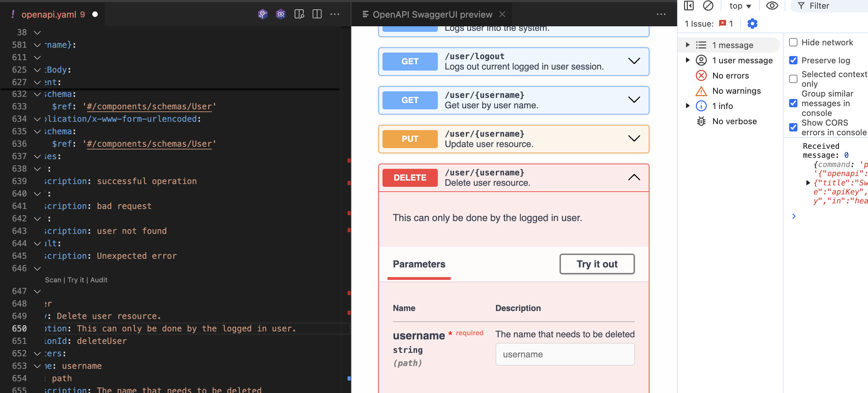Select the No verbose filter
The image size is (868, 393).
click(x=726, y=121)
